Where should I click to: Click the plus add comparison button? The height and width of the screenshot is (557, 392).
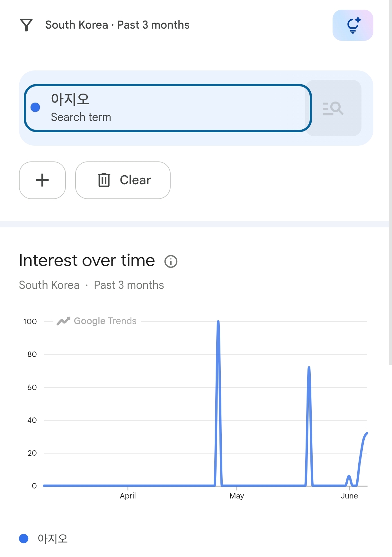[42, 180]
